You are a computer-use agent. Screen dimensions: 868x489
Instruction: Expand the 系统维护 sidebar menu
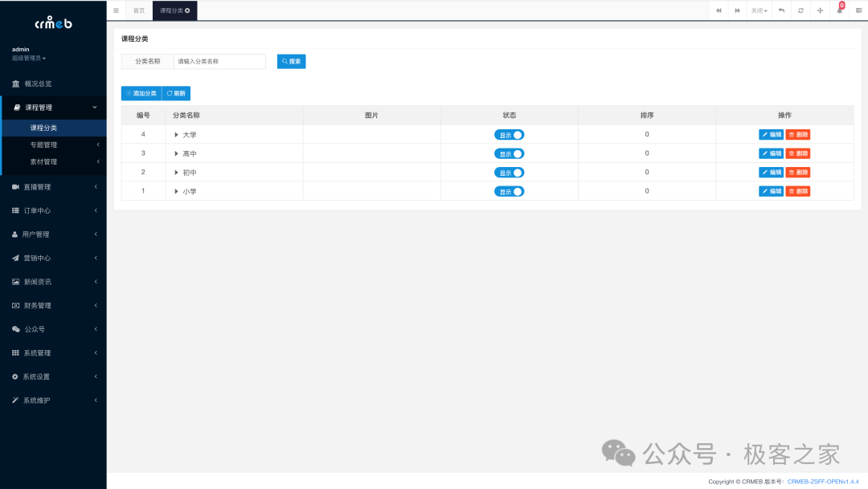53,401
